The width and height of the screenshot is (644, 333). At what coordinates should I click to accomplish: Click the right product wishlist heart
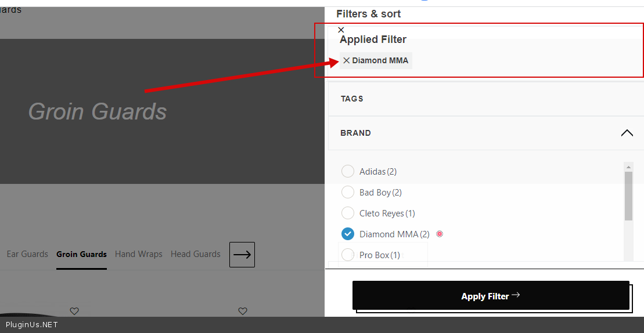pyautogui.click(x=243, y=311)
